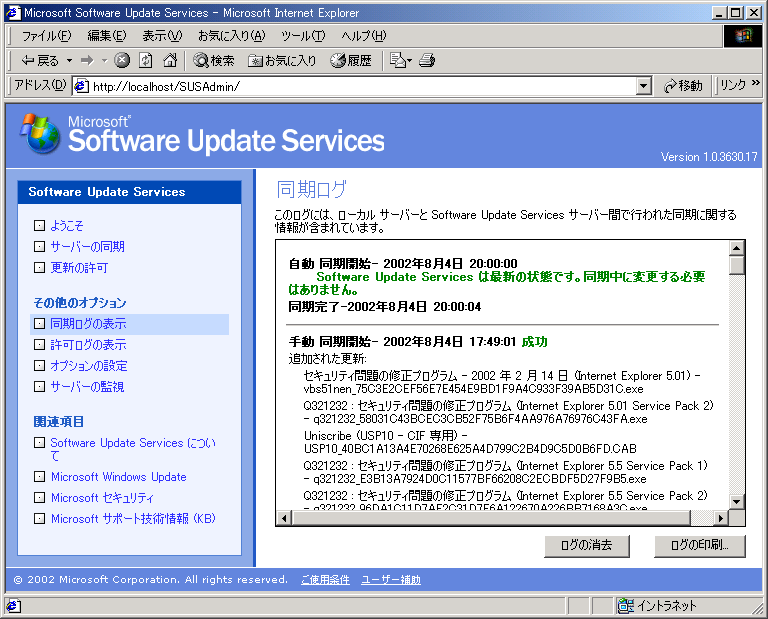Click the bullet icon beside 同期ログの表示
The image size is (768, 619).
point(39,324)
